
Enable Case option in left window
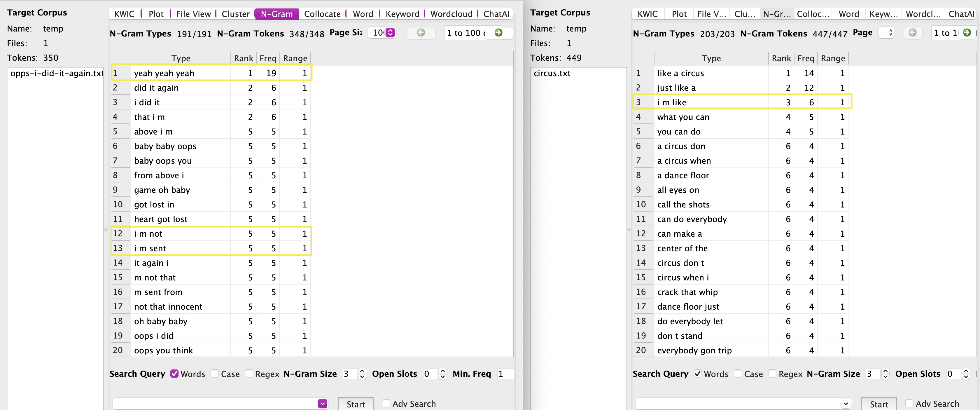[x=215, y=374]
